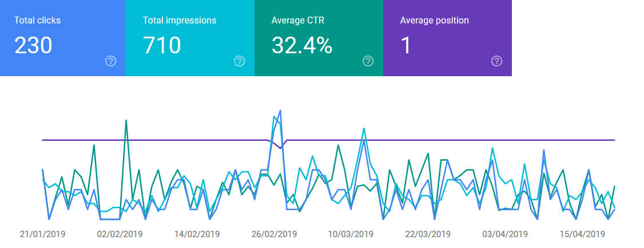Open help icon on Average position card
Image resolution: width=644 pixels, height=248 pixels.
[496, 61]
